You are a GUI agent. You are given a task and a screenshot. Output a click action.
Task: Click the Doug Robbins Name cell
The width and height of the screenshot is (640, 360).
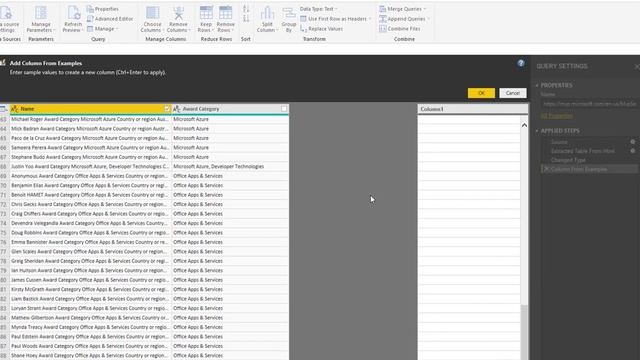[91, 233]
